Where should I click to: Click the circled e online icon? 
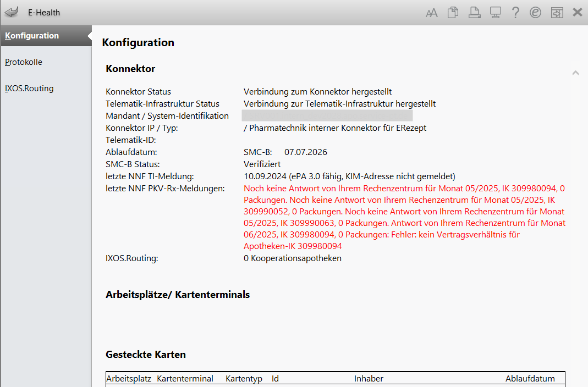coord(536,13)
